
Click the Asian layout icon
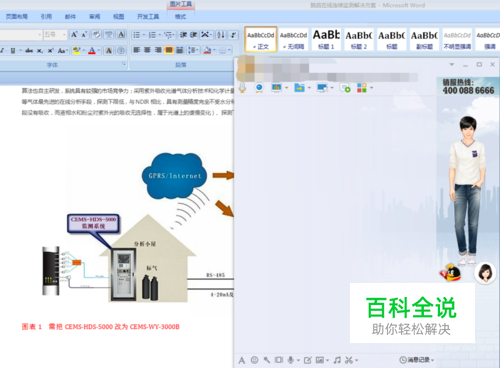pyautogui.click(x=206, y=35)
